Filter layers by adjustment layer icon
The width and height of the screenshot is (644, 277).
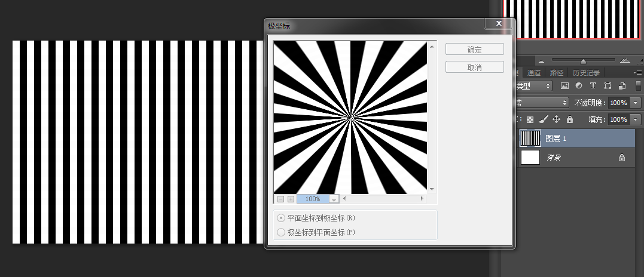579,85
